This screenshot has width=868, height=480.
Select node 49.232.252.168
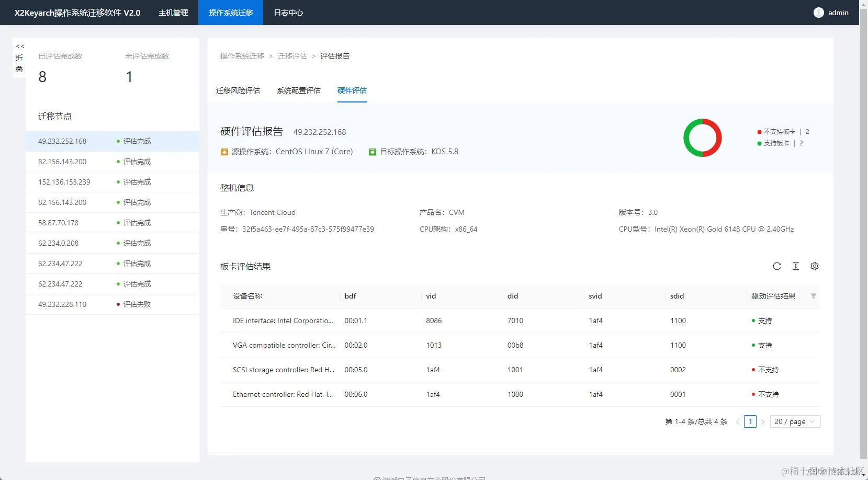[112, 141]
